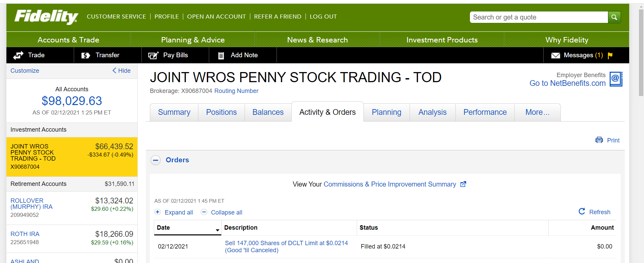The height and width of the screenshot is (263, 644).
Task: Switch to the Positions tab
Action: (x=221, y=112)
